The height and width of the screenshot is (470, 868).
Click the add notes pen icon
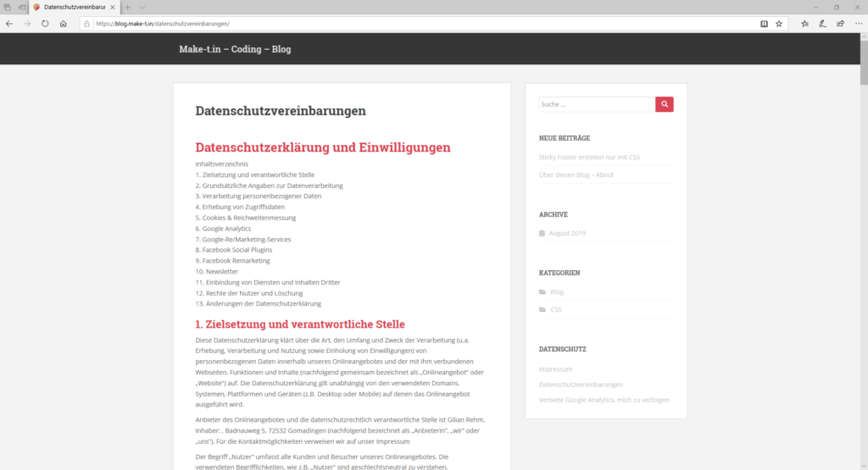pyautogui.click(x=822, y=24)
